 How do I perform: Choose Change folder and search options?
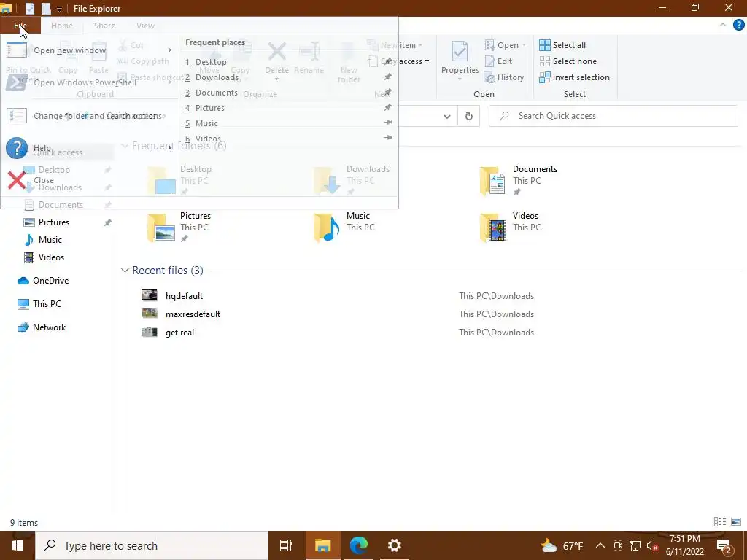(90, 116)
